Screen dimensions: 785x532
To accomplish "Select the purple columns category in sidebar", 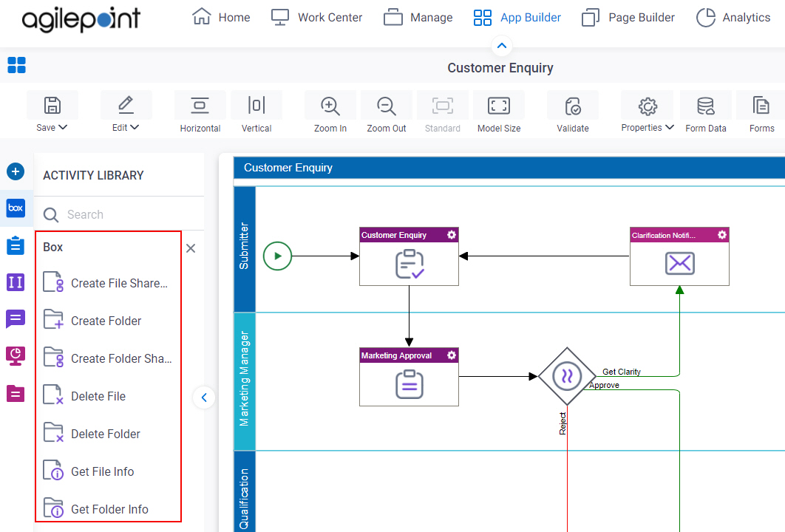I will [16, 282].
